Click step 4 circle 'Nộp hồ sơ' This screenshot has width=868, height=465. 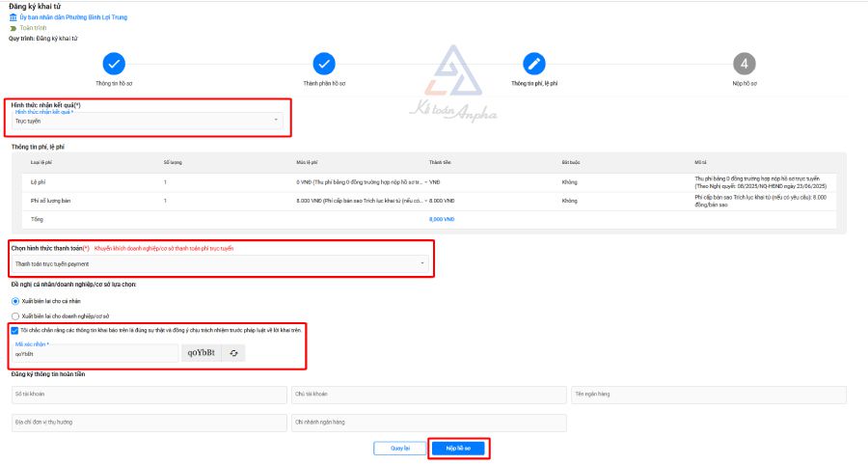click(x=744, y=64)
